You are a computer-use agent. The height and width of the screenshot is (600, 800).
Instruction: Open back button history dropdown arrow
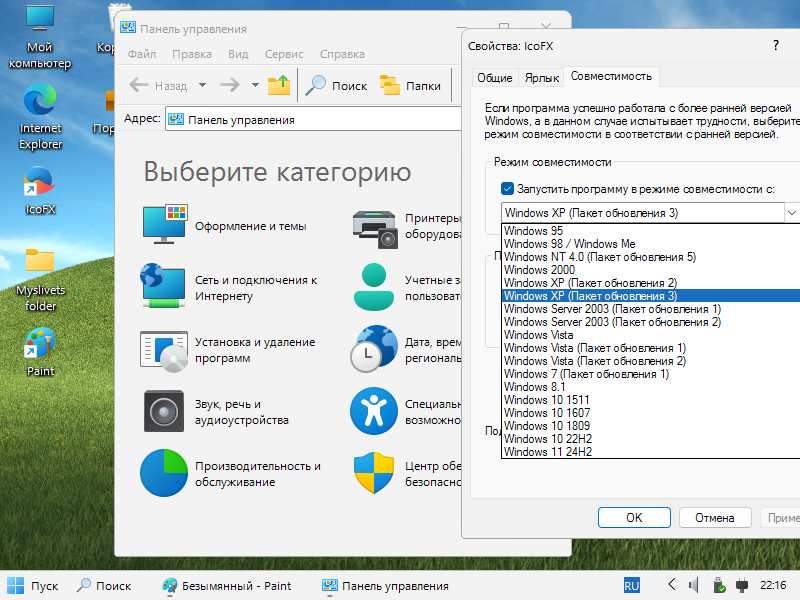pyautogui.click(x=203, y=85)
